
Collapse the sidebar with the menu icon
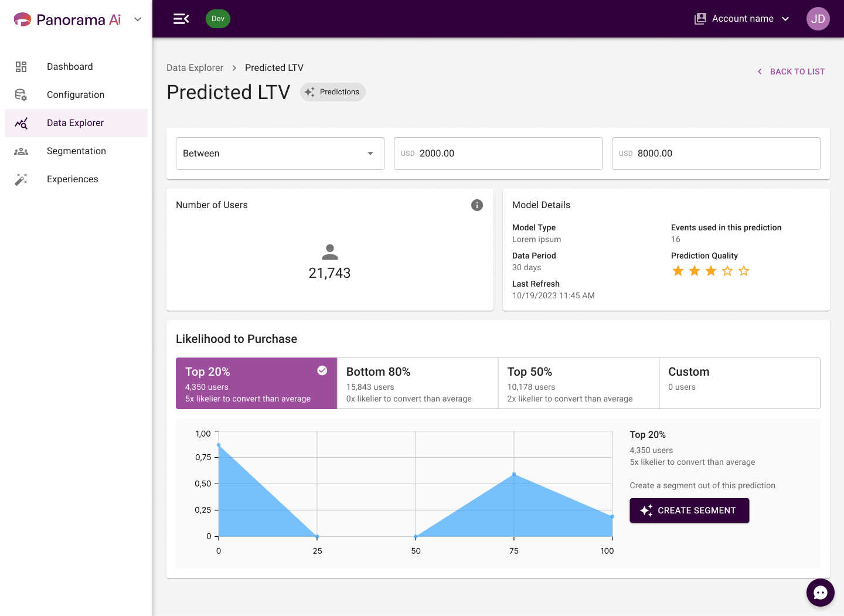[181, 19]
